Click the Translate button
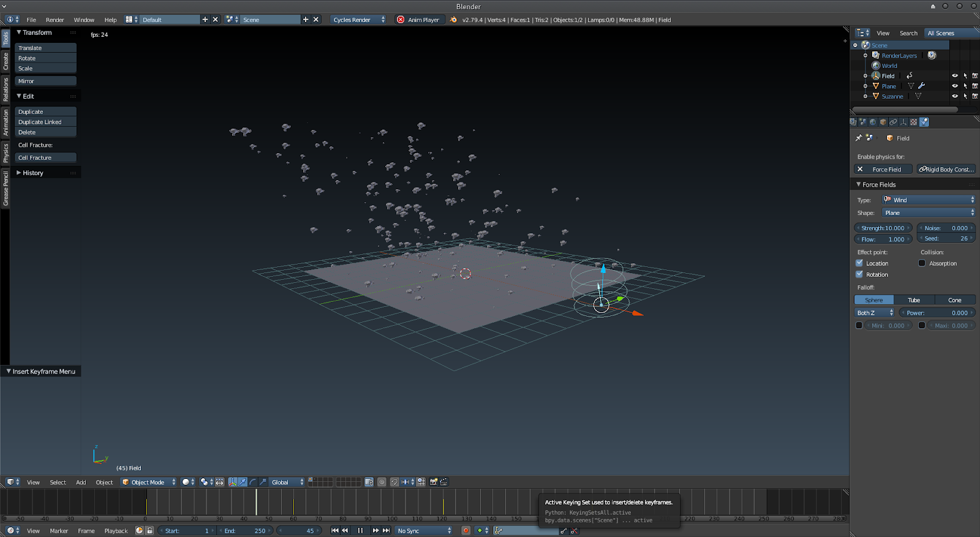The width and height of the screenshot is (980, 537). click(46, 48)
